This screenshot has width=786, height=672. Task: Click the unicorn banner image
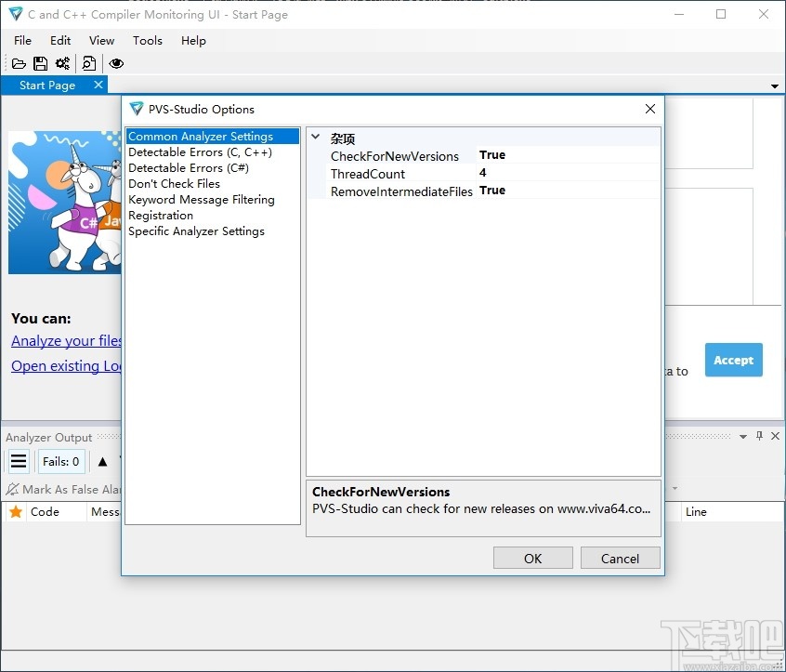(65, 203)
